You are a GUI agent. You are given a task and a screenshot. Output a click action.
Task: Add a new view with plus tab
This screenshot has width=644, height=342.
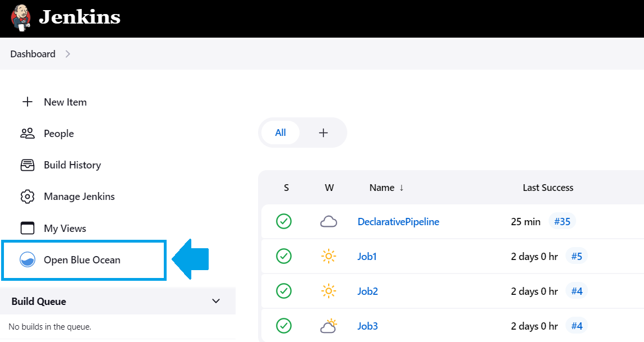[x=324, y=133]
